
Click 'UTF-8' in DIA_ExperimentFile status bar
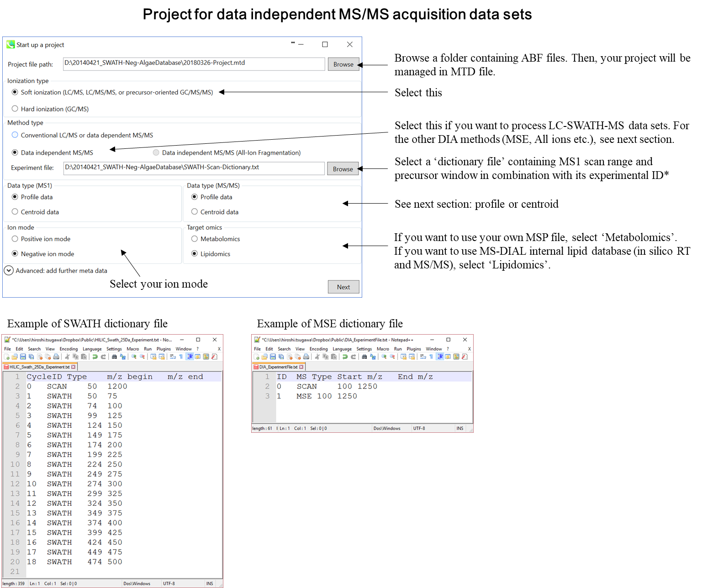[x=419, y=428]
